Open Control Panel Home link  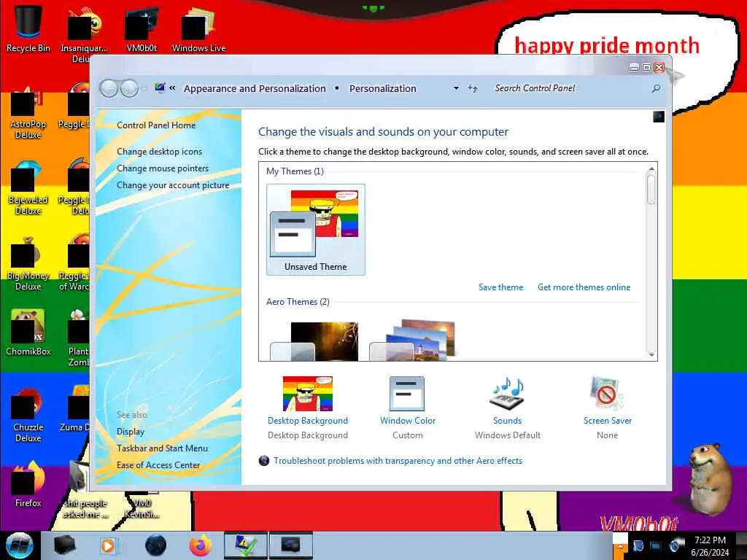pos(156,125)
